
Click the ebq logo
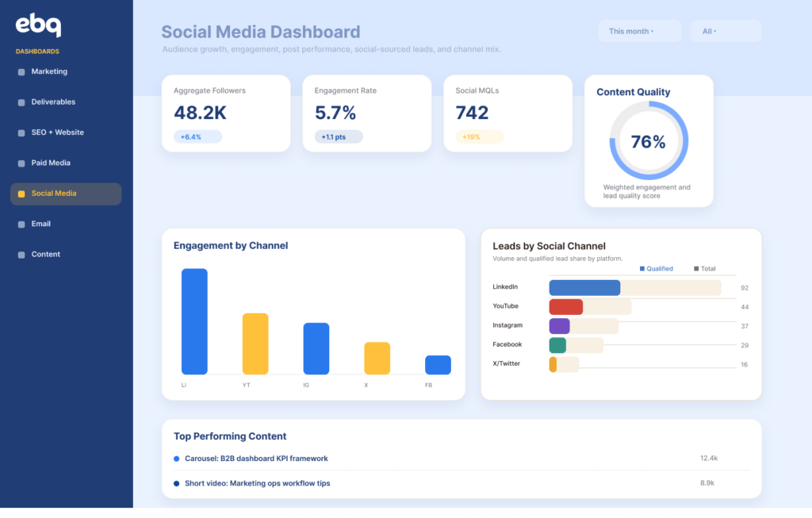[x=38, y=25]
